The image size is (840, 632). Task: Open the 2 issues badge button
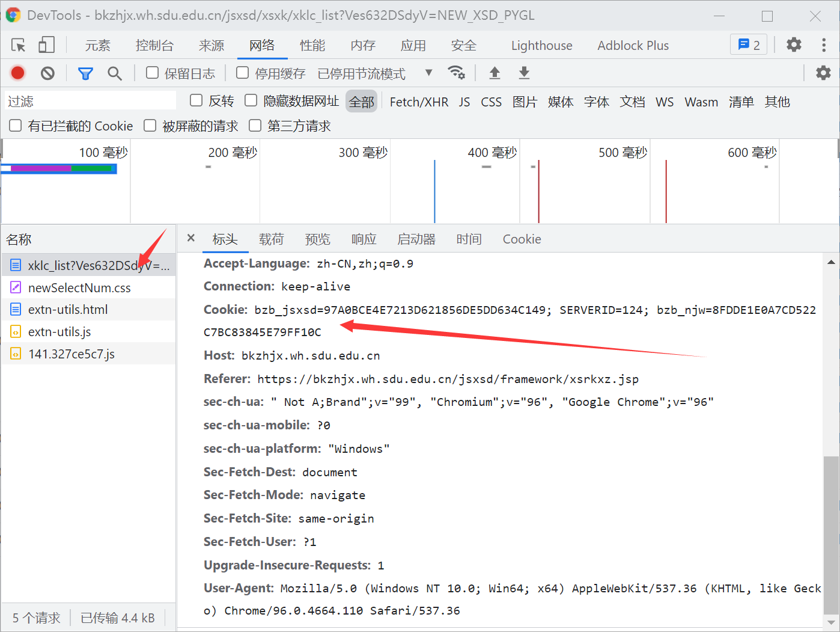[748, 45]
